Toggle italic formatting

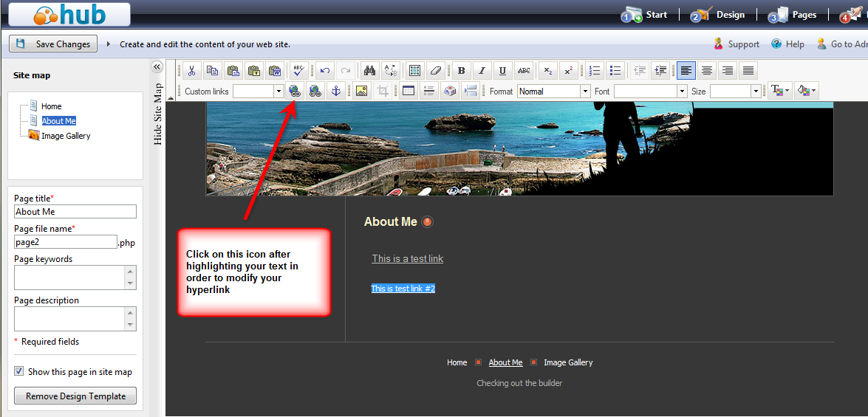click(482, 71)
